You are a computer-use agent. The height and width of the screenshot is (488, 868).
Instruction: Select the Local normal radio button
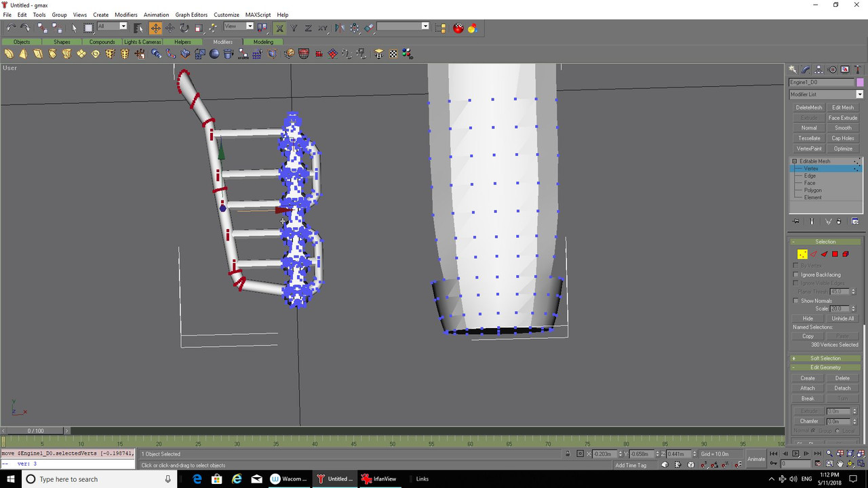pos(837,430)
